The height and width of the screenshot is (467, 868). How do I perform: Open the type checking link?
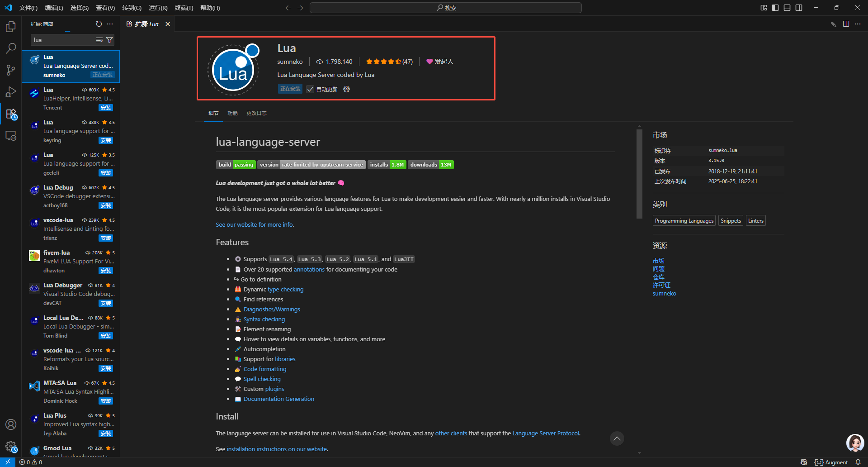point(285,289)
